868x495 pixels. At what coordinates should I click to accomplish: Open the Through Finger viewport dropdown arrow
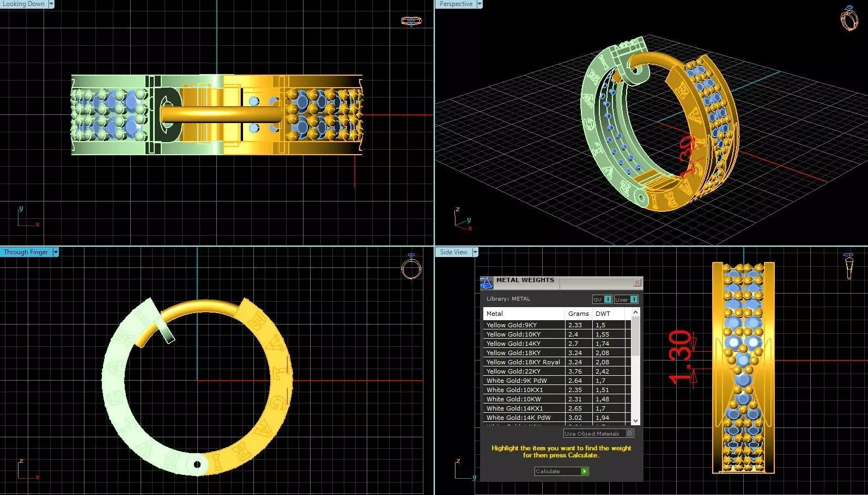pos(56,252)
